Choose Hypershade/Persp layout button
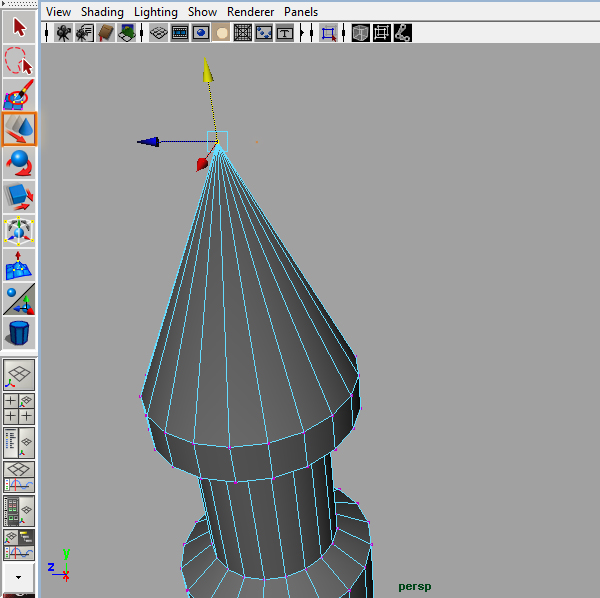The height and width of the screenshot is (598, 600). 19,511
